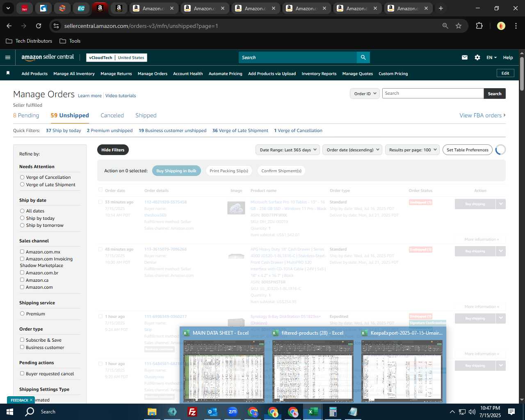The width and height of the screenshot is (525, 420).
Task: Expand Buy shipping arrow for order 111-6998349-0360217
Action: click(x=501, y=318)
